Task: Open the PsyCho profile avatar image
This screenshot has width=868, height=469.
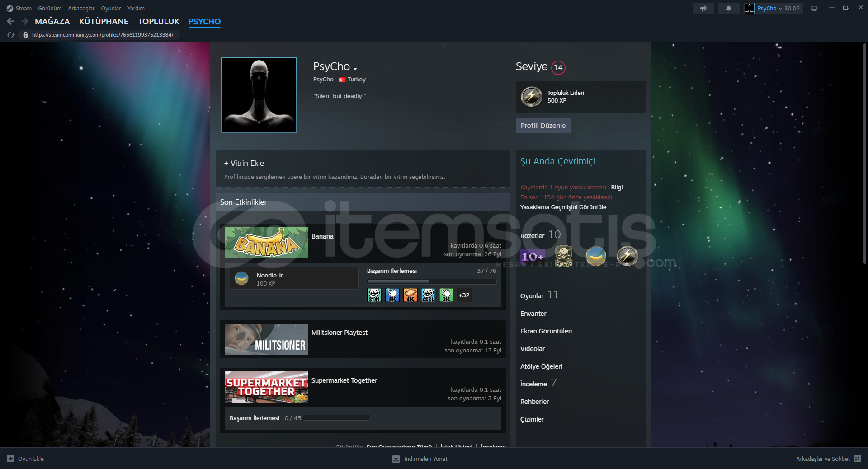Action: pos(259,95)
